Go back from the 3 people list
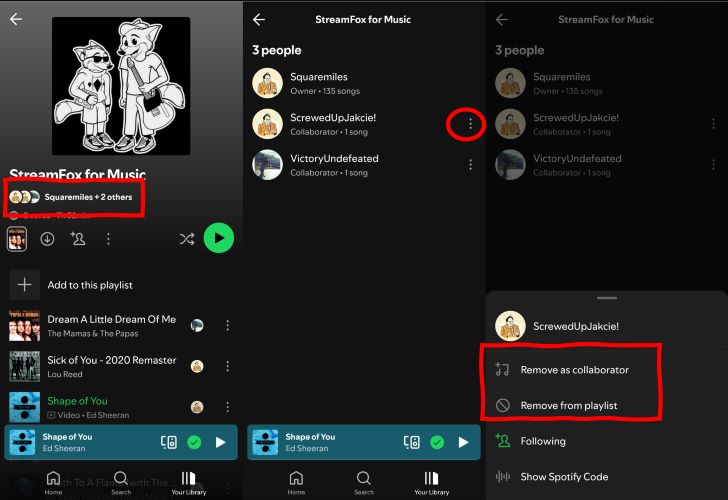 point(259,19)
